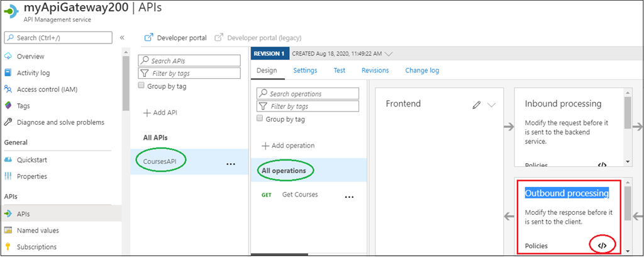Expand the Frontend chevron dropdown
Viewport: 644px width, 257px height.
coord(492,105)
